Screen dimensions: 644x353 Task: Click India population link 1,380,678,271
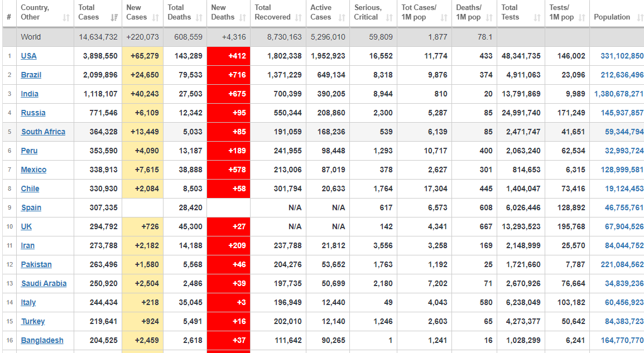tap(619, 94)
